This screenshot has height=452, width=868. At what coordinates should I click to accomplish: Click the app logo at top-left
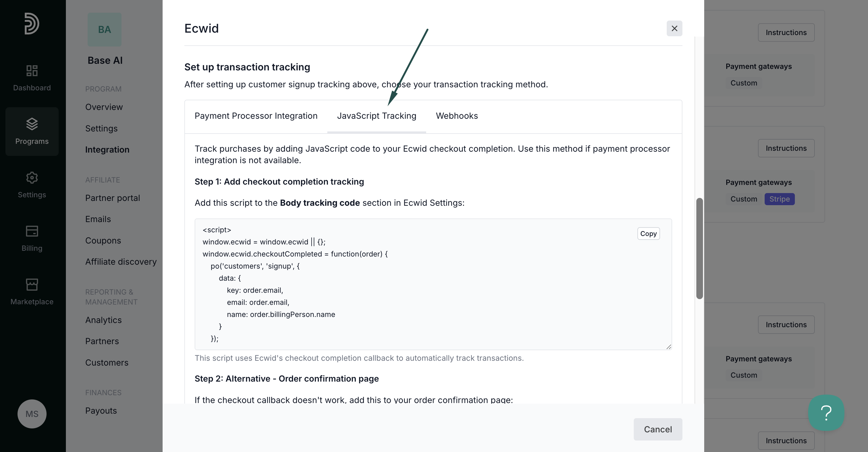pyautogui.click(x=32, y=24)
